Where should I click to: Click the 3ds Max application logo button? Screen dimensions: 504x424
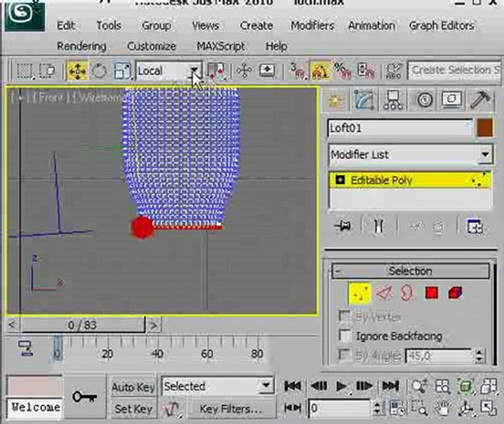point(24,15)
